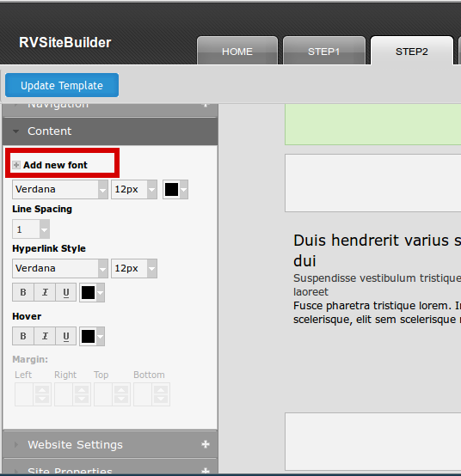Toggle underline for Hover style

tap(65, 336)
